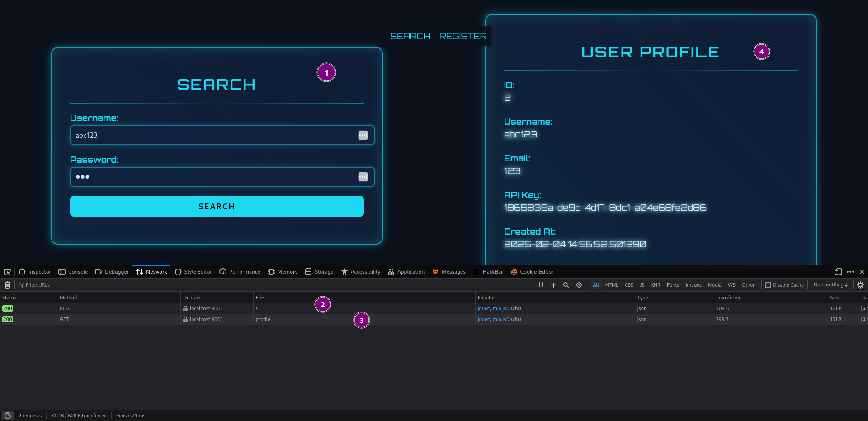The image size is (868, 421).
Task: Toggle responsive design mode icon
Action: pyautogui.click(x=838, y=272)
